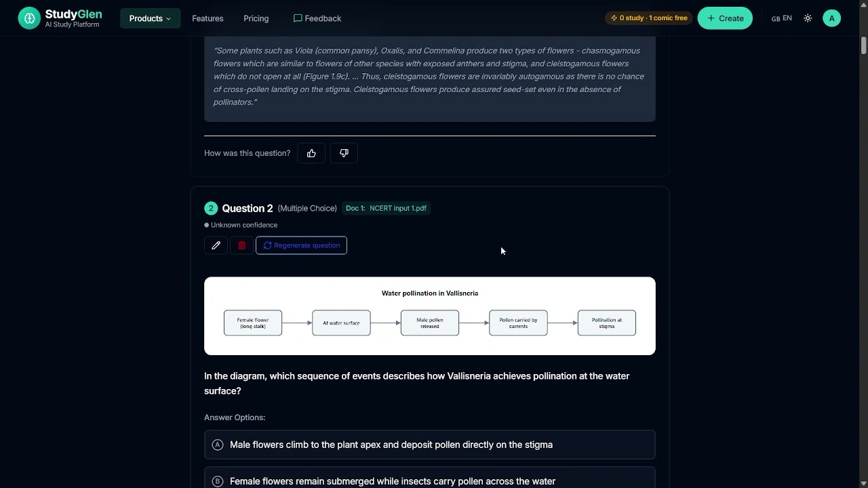Open the GB EN language selector

[x=781, y=18]
